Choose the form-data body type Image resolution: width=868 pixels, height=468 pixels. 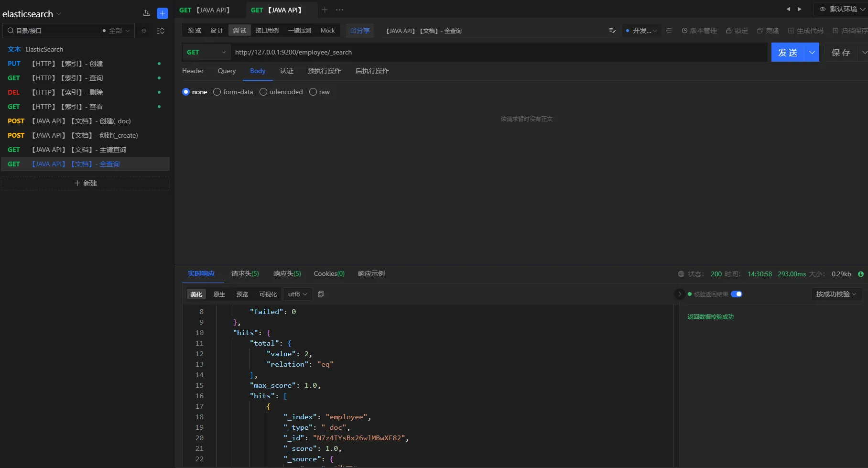pos(217,92)
